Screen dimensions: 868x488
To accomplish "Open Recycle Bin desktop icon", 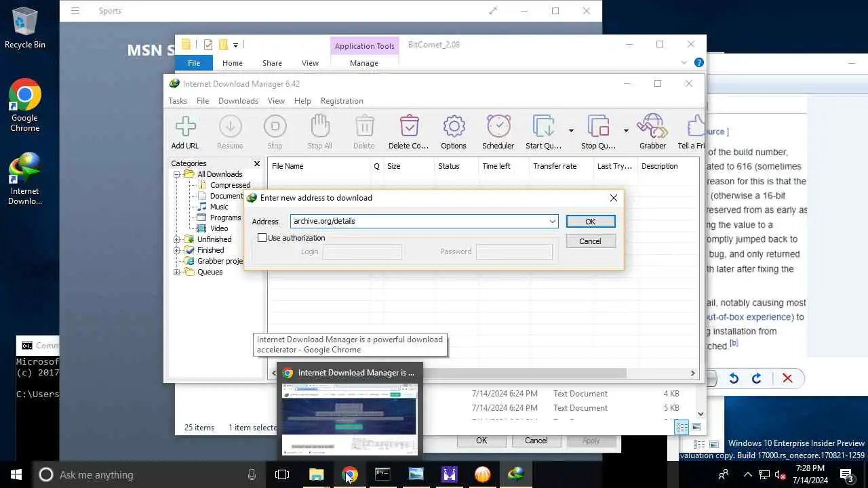I will point(25,28).
